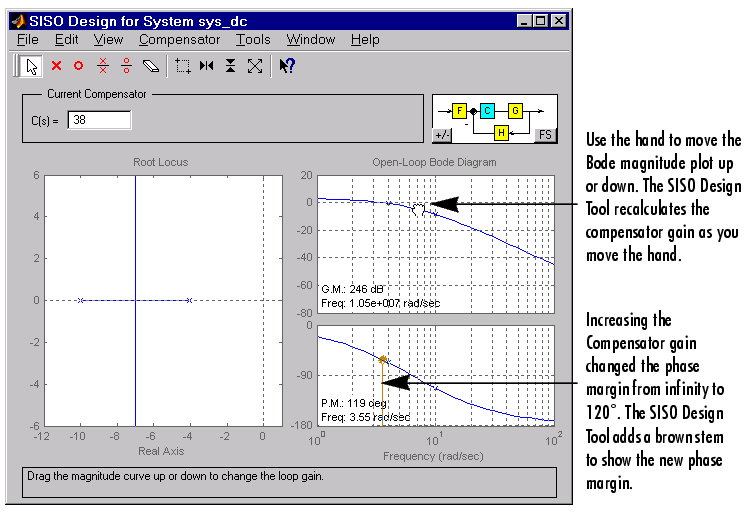Open the File menu
Image resolution: width=752 pixels, height=515 pixels.
(27, 40)
